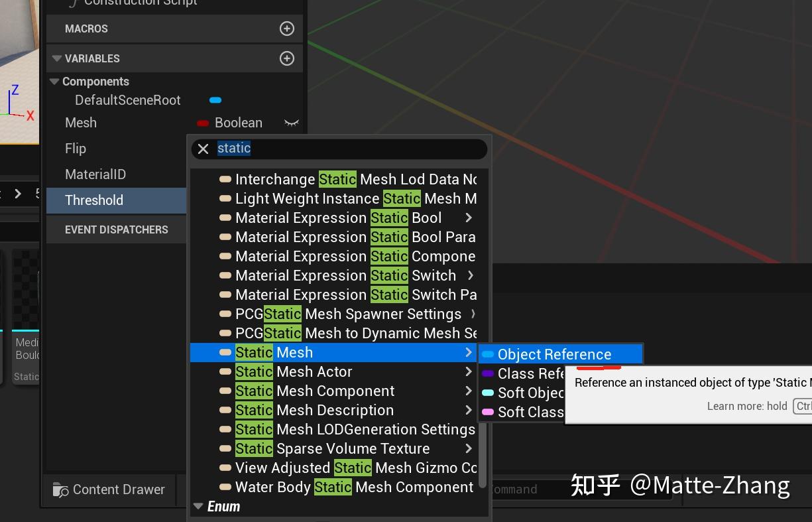Click the purple Class Reference pill icon
Screen dimensions: 812x522
click(x=489, y=373)
